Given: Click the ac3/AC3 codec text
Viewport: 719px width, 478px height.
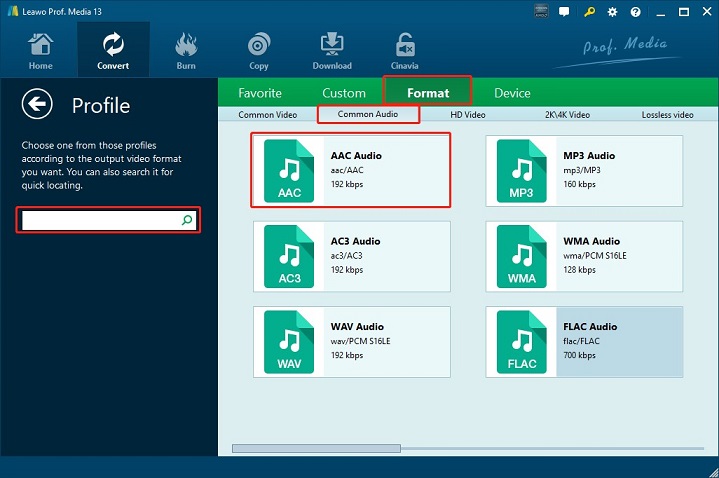Looking at the screenshot, I should 347,256.
